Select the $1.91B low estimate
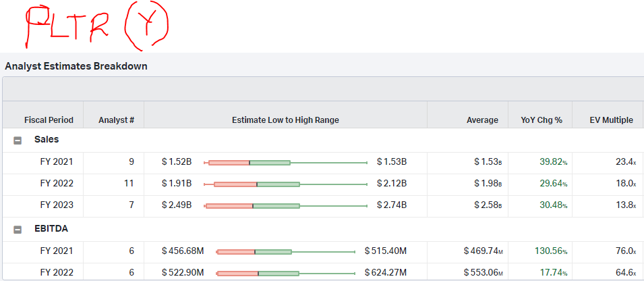Screen dimensions: 644x281 pyautogui.click(x=177, y=183)
